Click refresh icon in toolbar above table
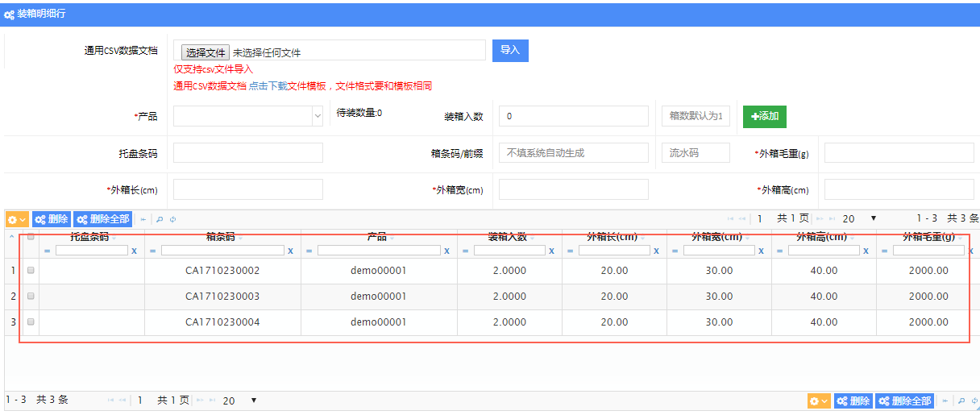Image resolution: width=980 pixels, height=415 pixels. pos(172,219)
